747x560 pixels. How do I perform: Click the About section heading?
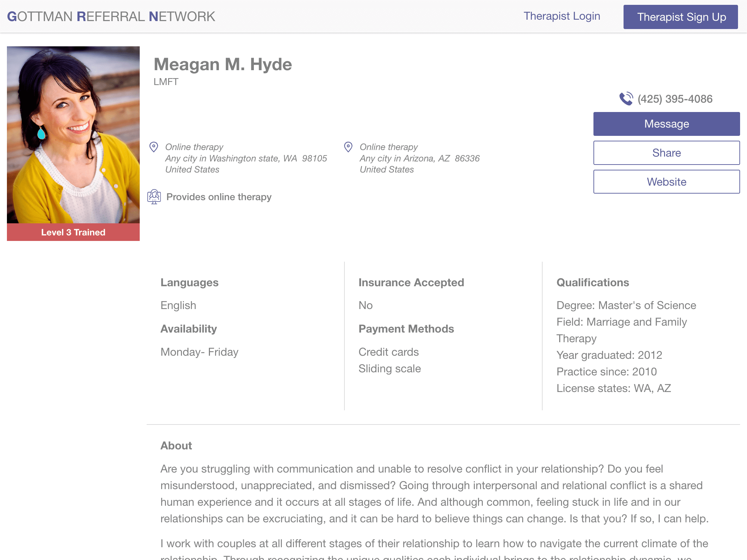[x=176, y=446]
